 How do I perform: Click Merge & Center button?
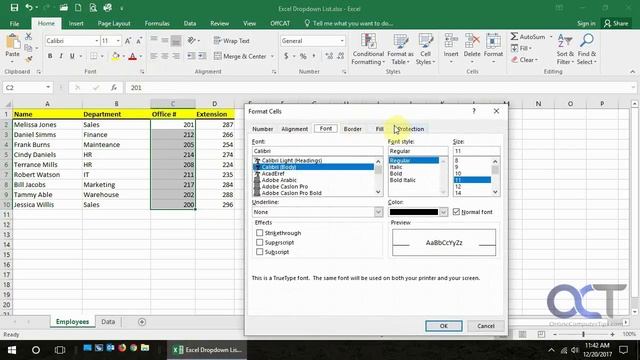[240, 56]
